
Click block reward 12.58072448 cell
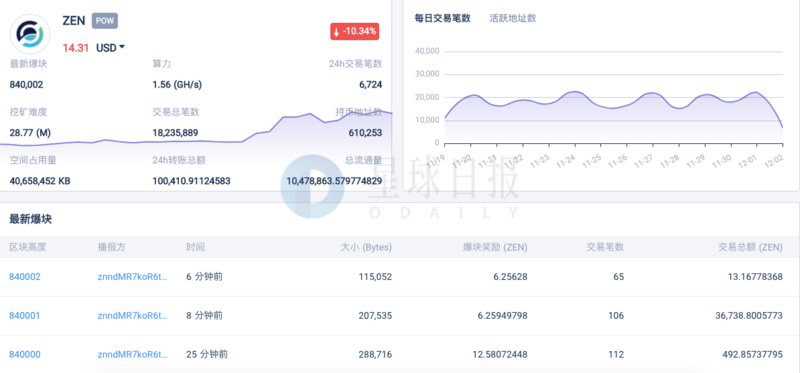pos(500,354)
